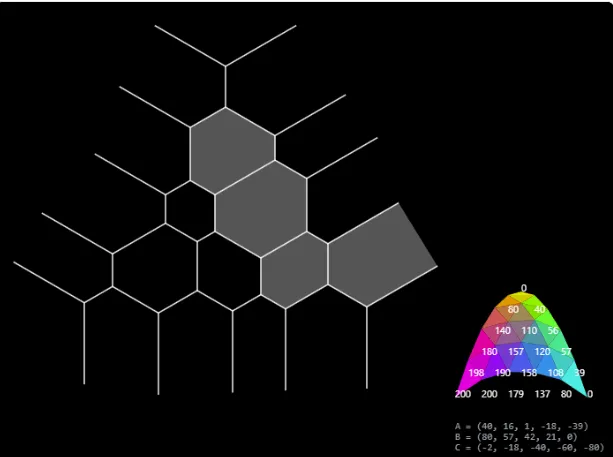Click the 179 label below the surface
Image resolution: width=613 pixels, height=457 pixels.
(x=516, y=394)
